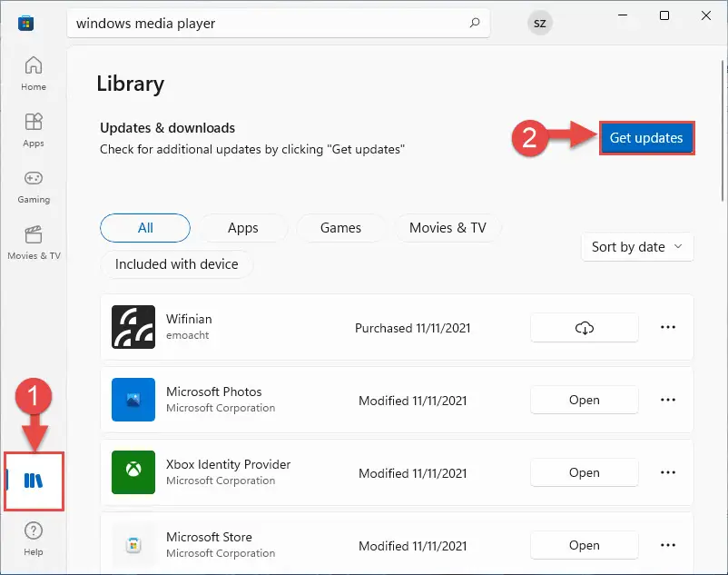Open Movies & TV in sidebar
Screen dimensions: 728x575
point(34,243)
